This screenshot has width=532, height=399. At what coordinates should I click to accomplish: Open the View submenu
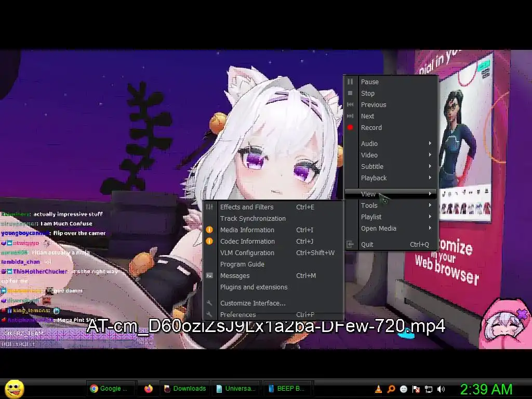point(391,194)
